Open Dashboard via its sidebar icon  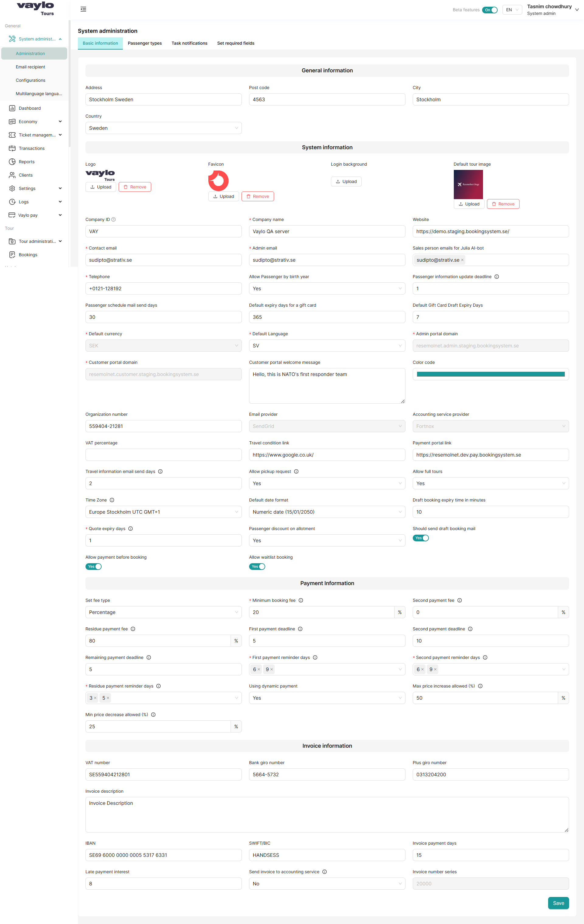(x=12, y=108)
